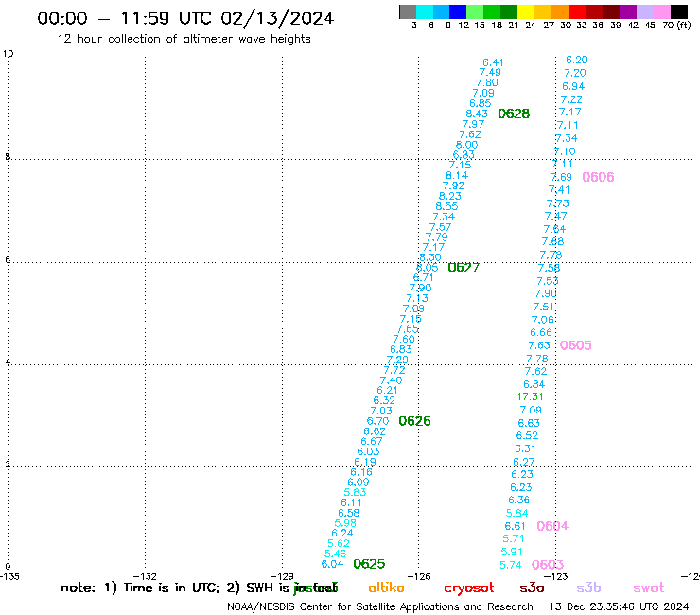Select the reading 7.97 below 8.43
Viewport: 700px width, 615px height.
473,124
